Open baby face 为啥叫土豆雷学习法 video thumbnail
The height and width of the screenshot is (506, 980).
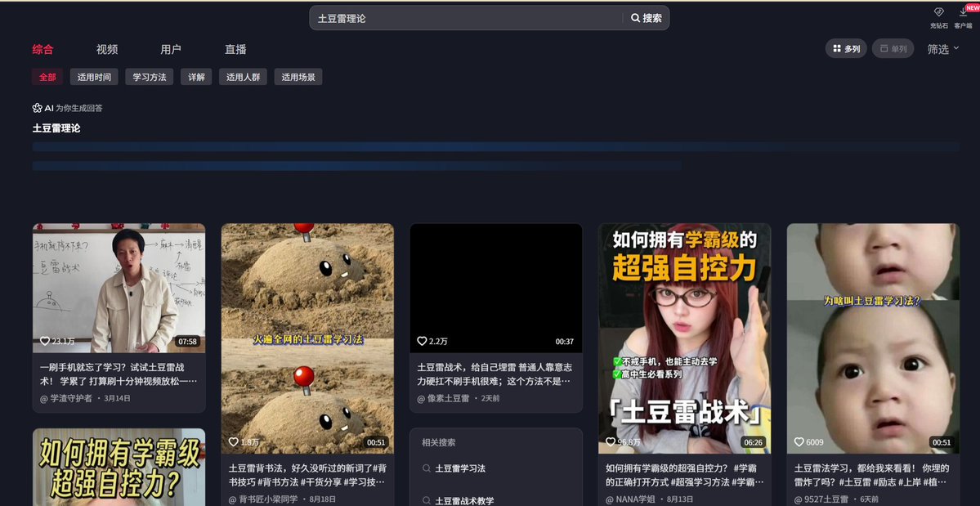pos(873,338)
